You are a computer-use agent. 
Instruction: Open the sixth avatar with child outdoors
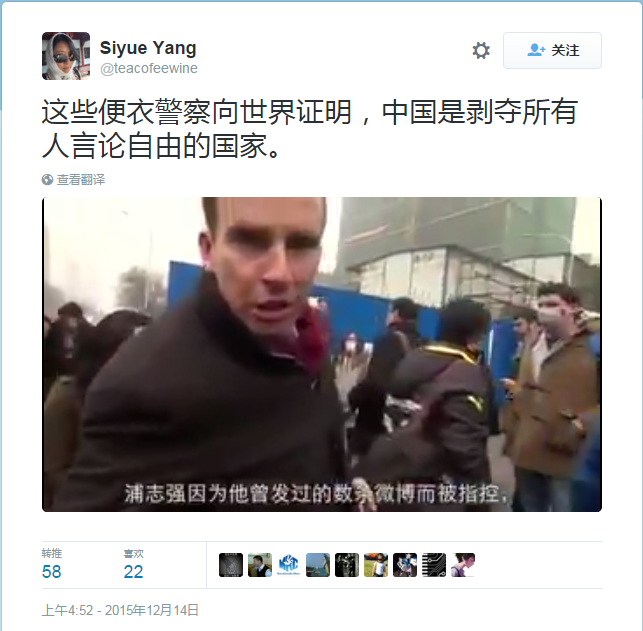tap(376, 565)
